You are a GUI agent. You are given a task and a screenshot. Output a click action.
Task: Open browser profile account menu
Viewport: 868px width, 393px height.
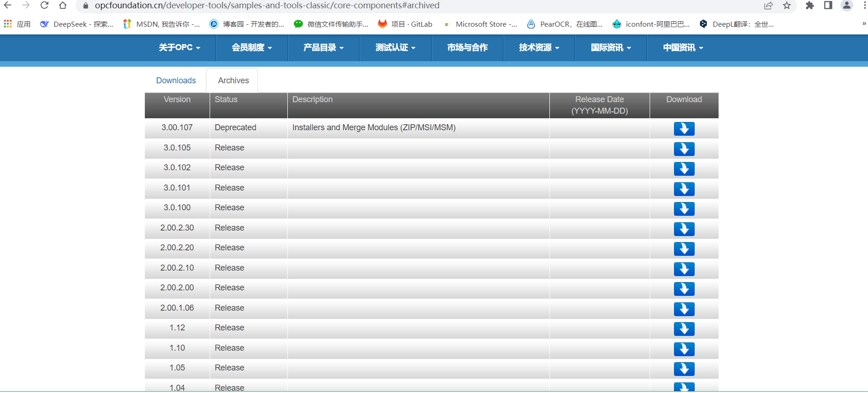tap(847, 6)
